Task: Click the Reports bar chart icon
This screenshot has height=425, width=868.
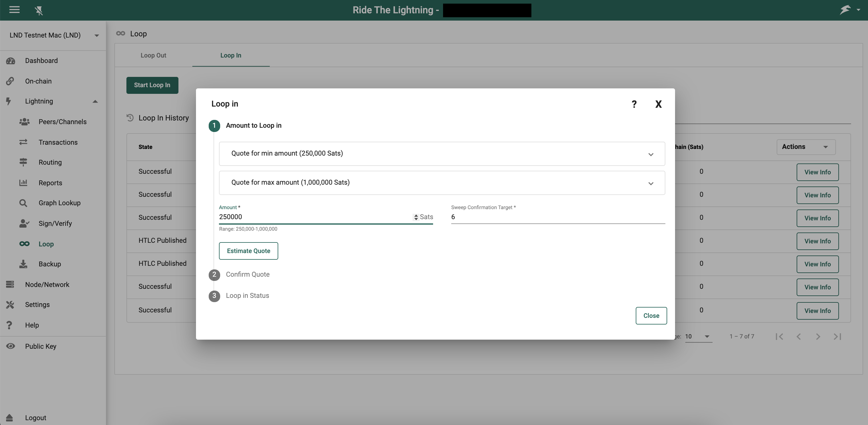Action: [23, 183]
